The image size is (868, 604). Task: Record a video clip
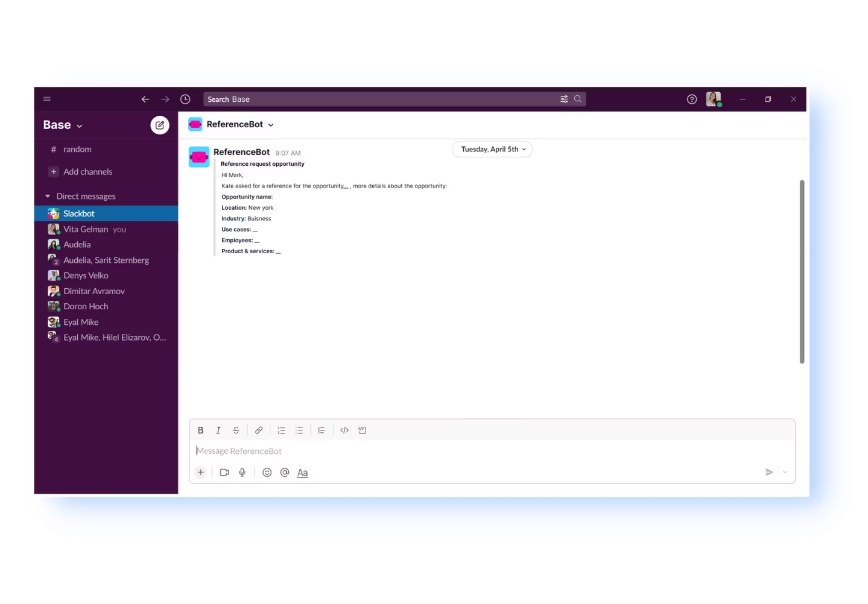coord(224,472)
